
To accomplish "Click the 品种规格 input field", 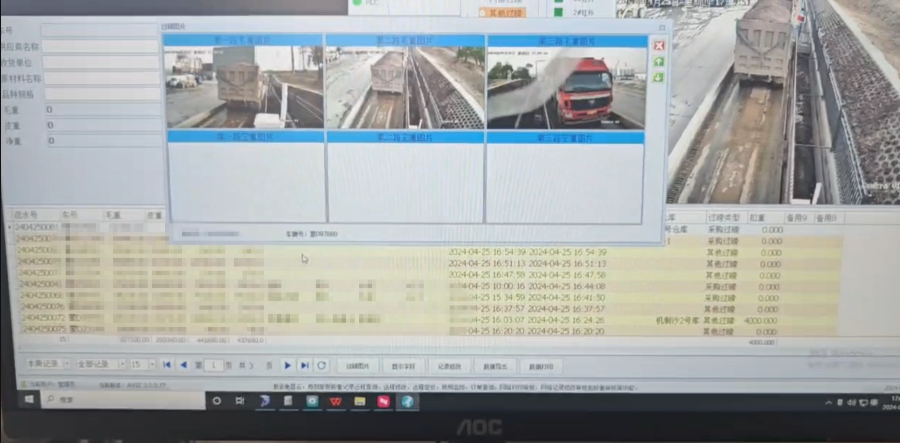I will coord(103,94).
